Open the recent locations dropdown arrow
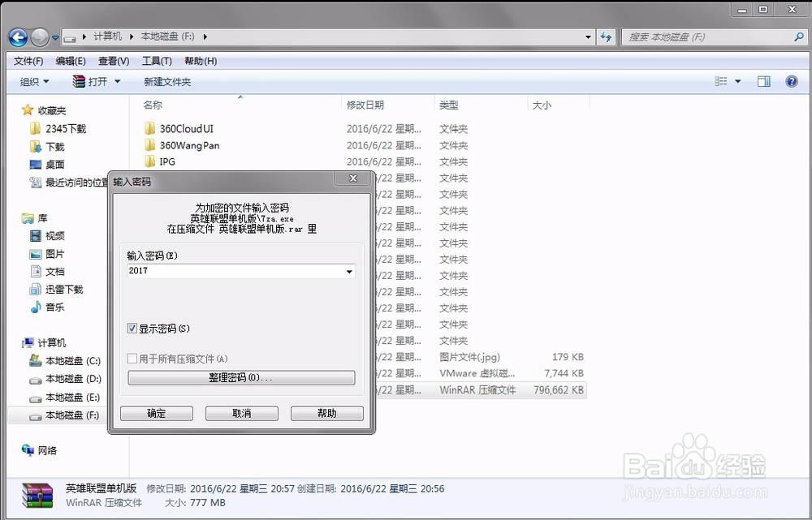 (x=55, y=37)
